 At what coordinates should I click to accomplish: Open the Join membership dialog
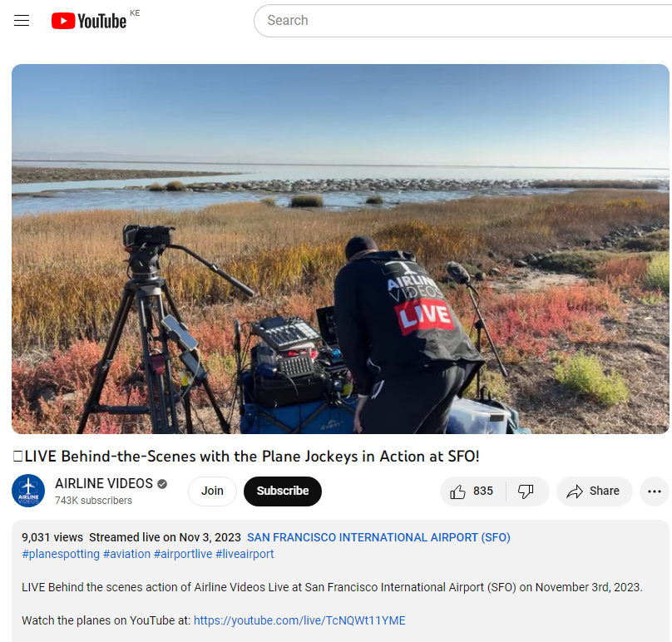(x=212, y=491)
